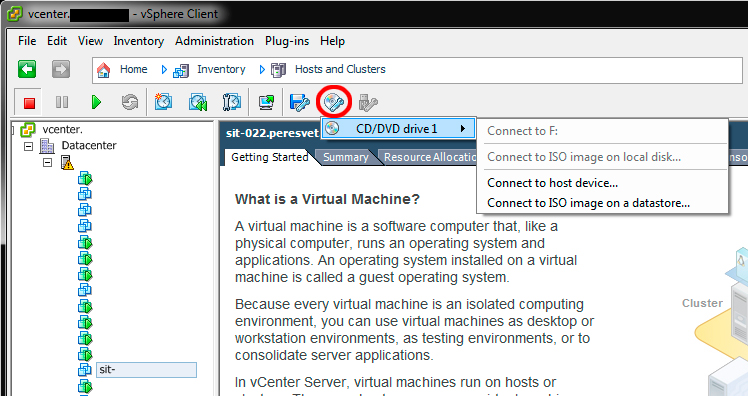748x396 pixels.
Task: Click the Reset virtual machine icon
Action: click(x=129, y=102)
